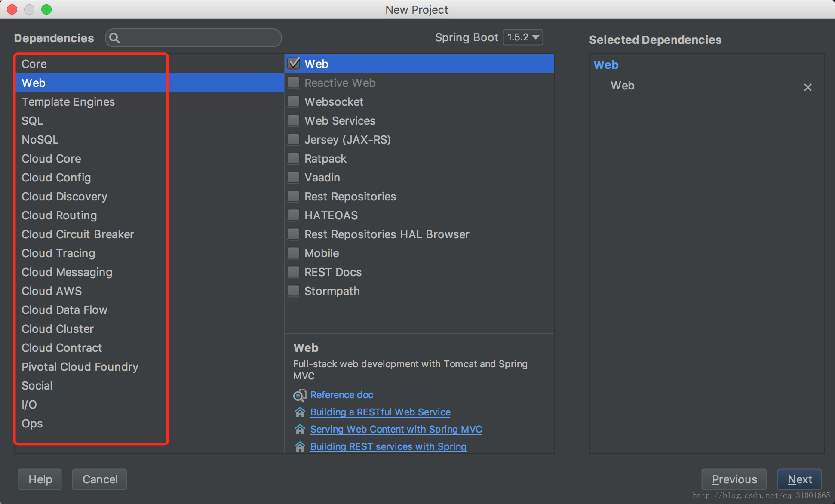Check the Ratpack dependency

click(x=294, y=158)
